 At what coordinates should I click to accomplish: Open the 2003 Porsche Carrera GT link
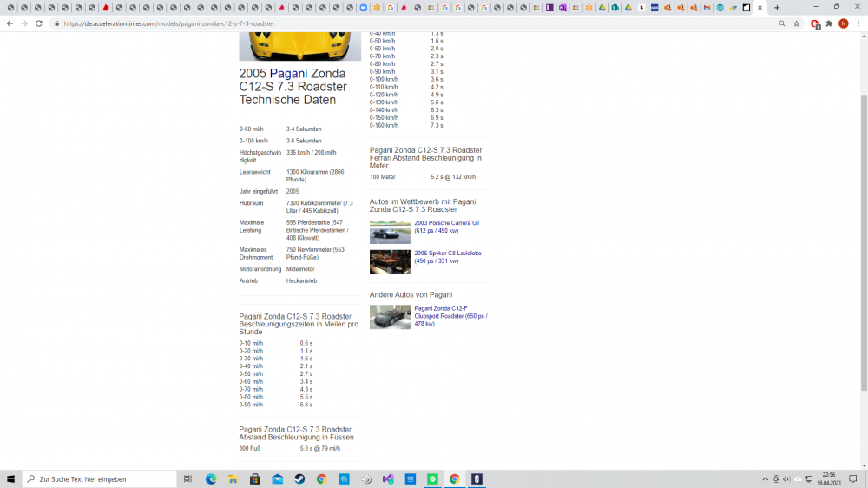point(447,227)
